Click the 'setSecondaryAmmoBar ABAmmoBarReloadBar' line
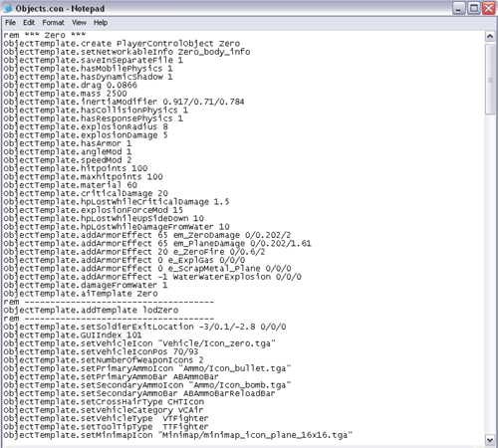This screenshot has width=498, height=448. 139,393
